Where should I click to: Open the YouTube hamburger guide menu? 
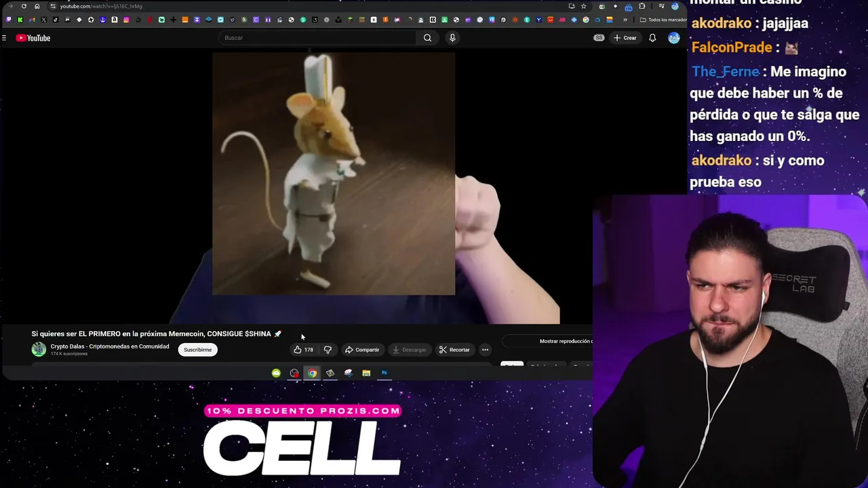pyautogui.click(x=4, y=38)
